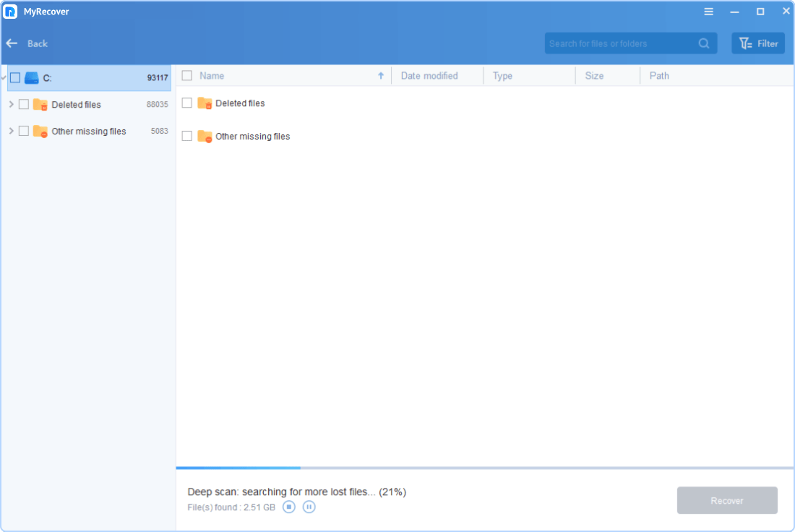Screen dimensions: 795x532
Task: Check the header checkbox above Name column
Action: pyautogui.click(x=187, y=75)
